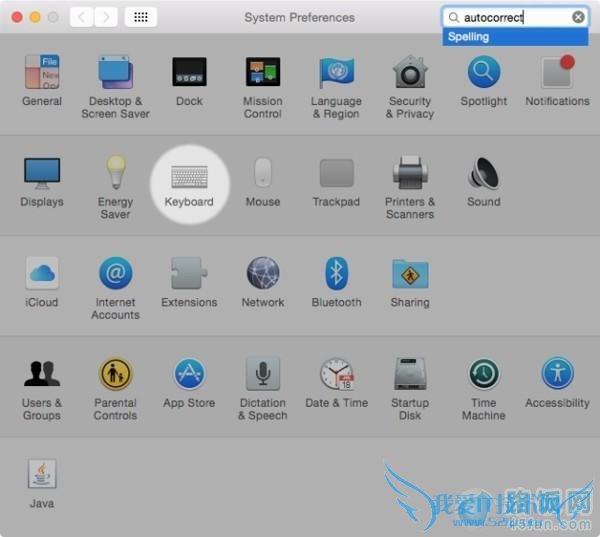Close the System Preferences window
Viewport: 600px width, 537px height.
(x=17, y=17)
